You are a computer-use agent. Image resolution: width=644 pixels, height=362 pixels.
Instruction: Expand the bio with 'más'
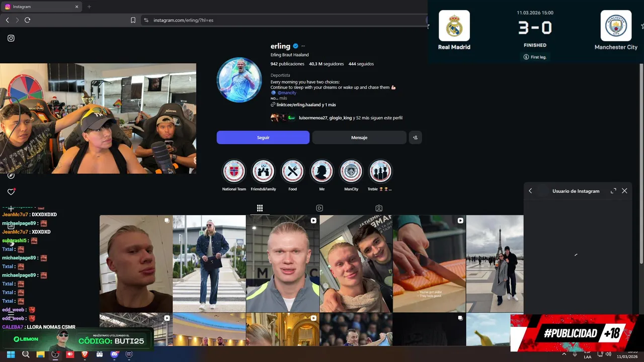(283, 99)
